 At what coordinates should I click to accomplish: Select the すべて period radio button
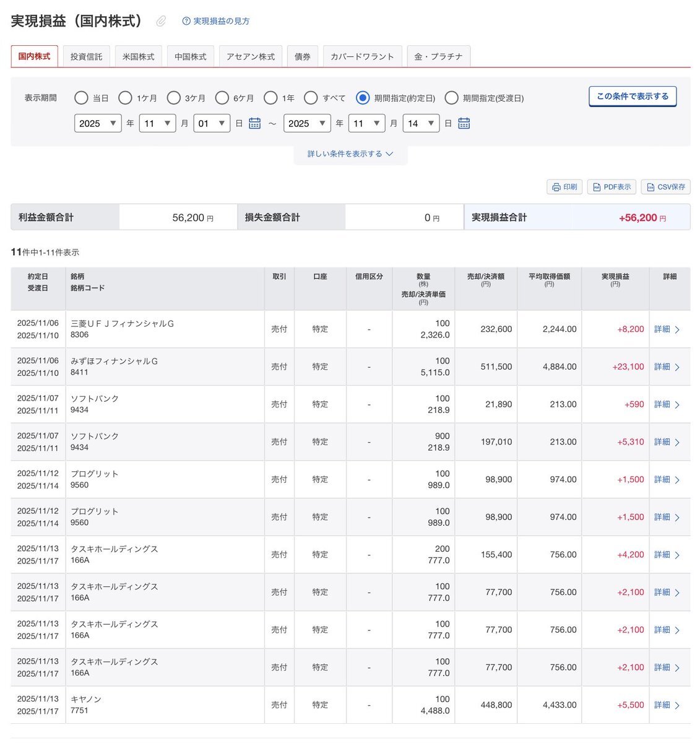(311, 98)
